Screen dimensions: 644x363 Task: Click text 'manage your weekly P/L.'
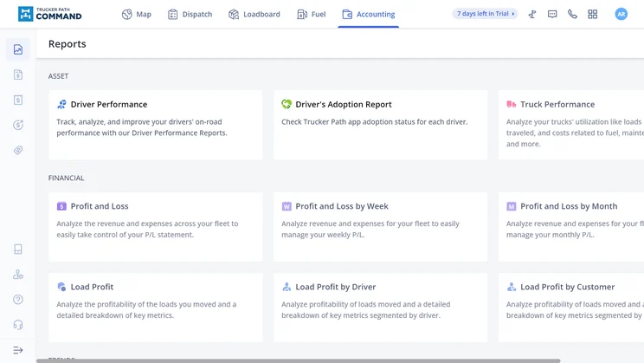click(x=323, y=235)
